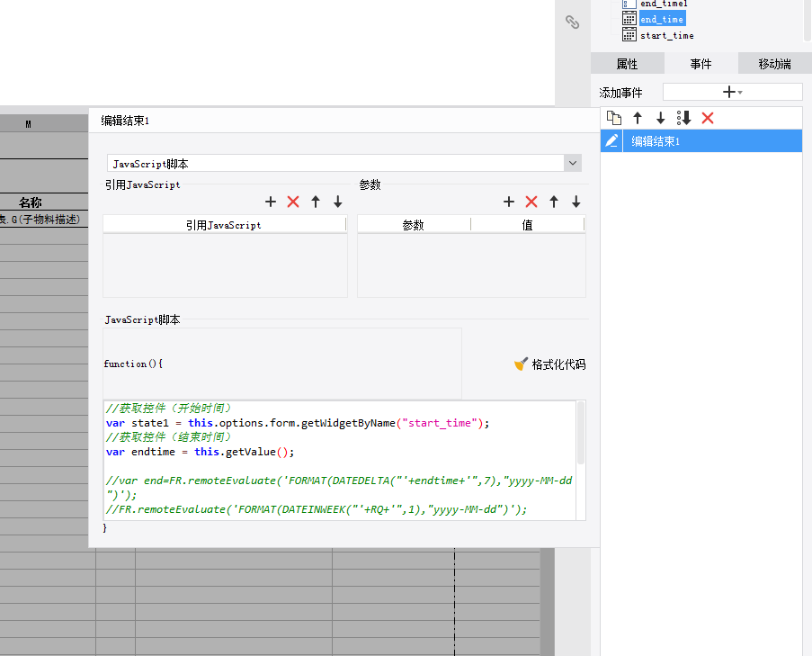The width and height of the screenshot is (812, 656).
Task: Move the event up in the events toolbar
Action: click(x=638, y=118)
